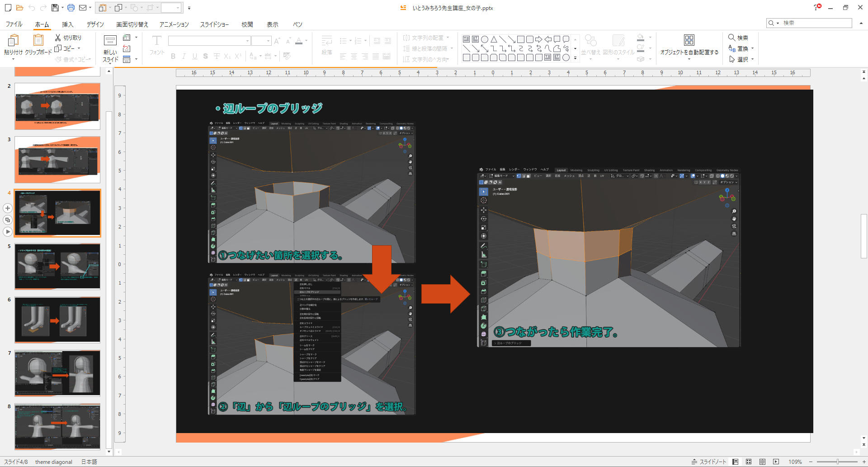This screenshot has height=467, width=868.
Task: Select the right block arrow shape
Action: click(539, 39)
